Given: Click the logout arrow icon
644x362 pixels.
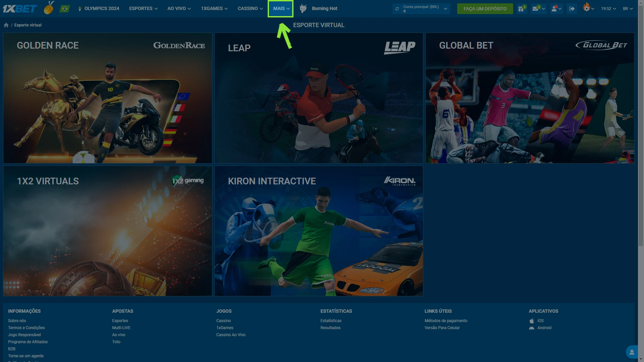Looking at the screenshot, I should click(x=572, y=9).
